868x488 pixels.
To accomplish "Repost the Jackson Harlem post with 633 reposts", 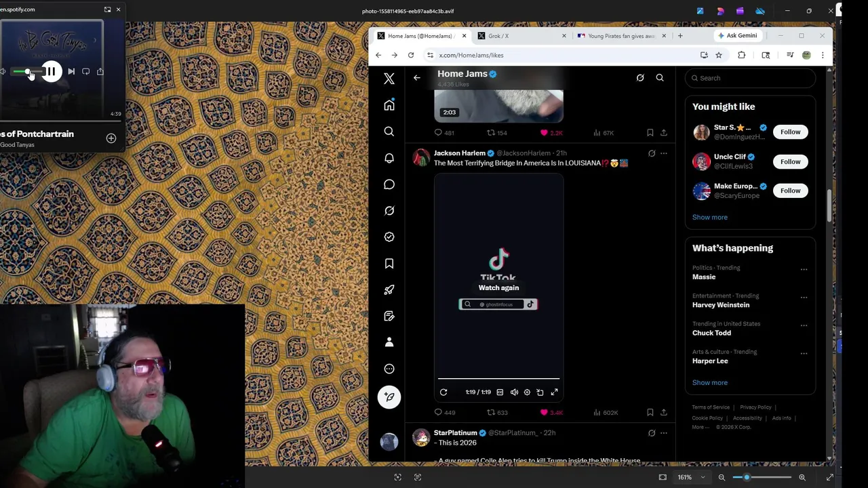I will 498,412.
